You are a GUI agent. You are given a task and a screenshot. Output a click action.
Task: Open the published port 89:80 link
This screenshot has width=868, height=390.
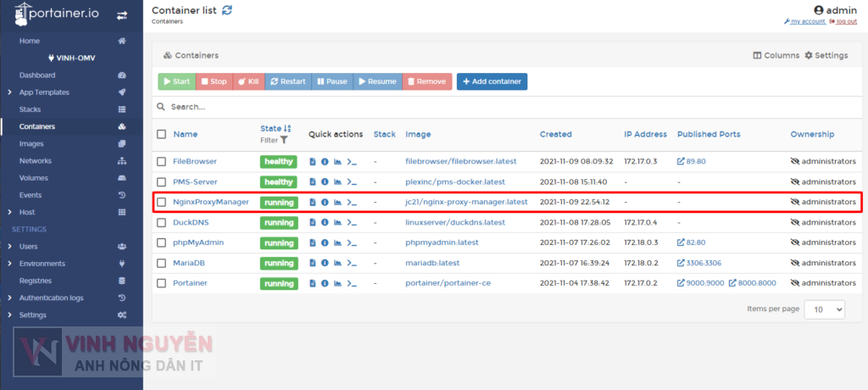[x=692, y=162]
